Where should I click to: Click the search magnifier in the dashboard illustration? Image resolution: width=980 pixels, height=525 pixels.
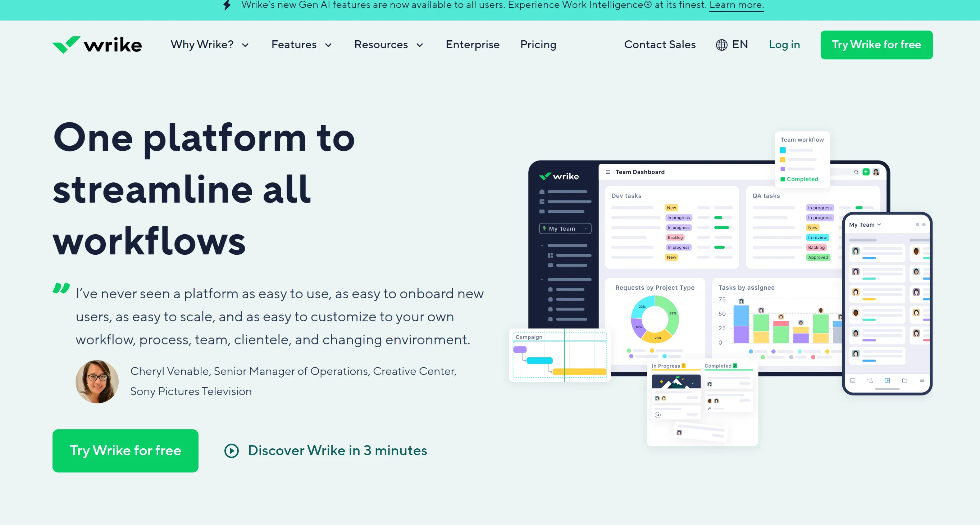click(856, 172)
